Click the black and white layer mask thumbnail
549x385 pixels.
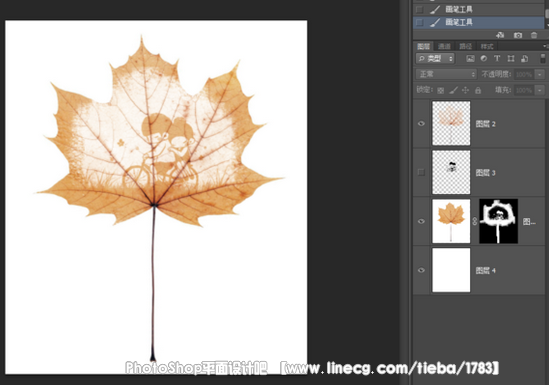498,221
